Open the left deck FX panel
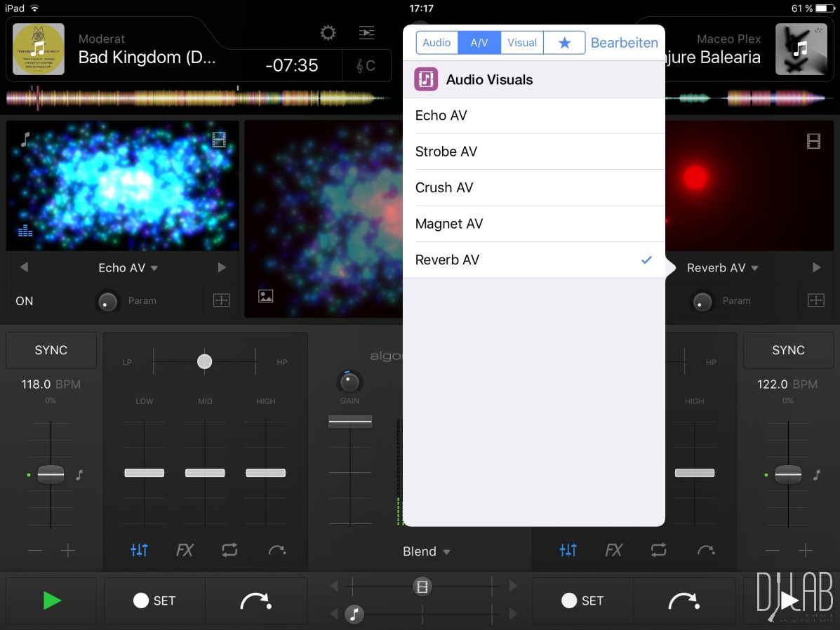Screen dimensions: 840x630 pyautogui.click(x=185, y=551)
